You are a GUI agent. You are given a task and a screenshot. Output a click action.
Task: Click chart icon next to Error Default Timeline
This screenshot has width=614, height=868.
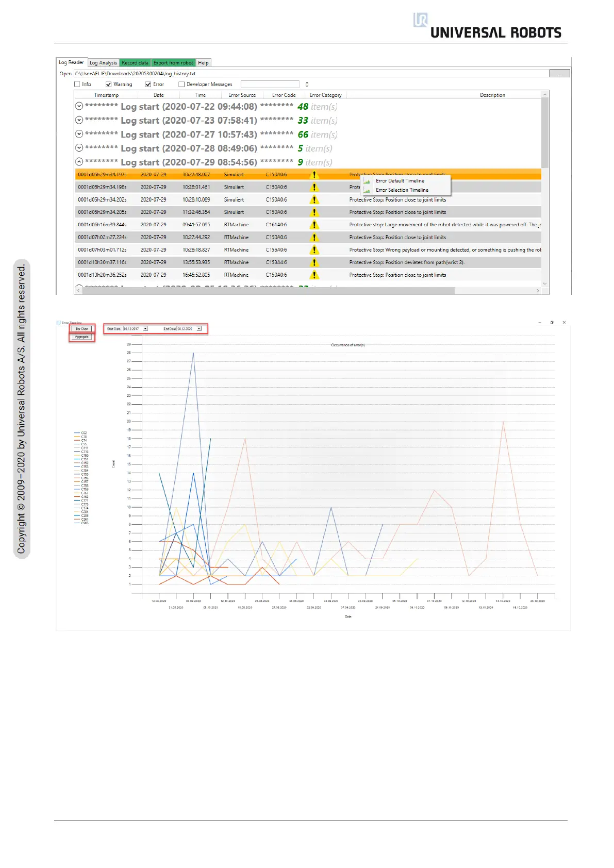coord(367,181)
